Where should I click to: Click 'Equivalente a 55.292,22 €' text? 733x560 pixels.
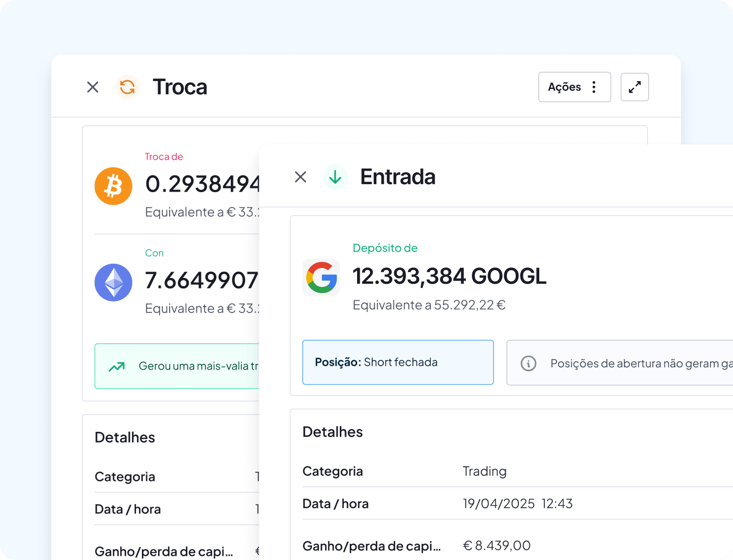click(x=429, y=305)
